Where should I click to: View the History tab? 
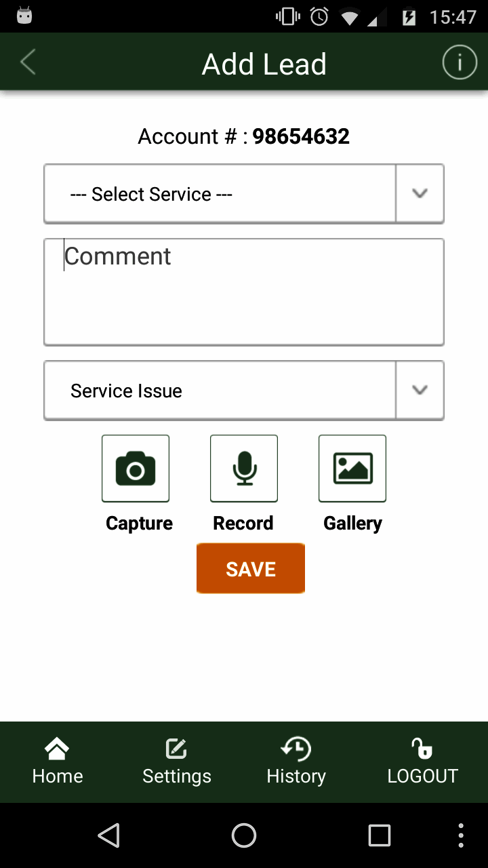click(296, 762)
